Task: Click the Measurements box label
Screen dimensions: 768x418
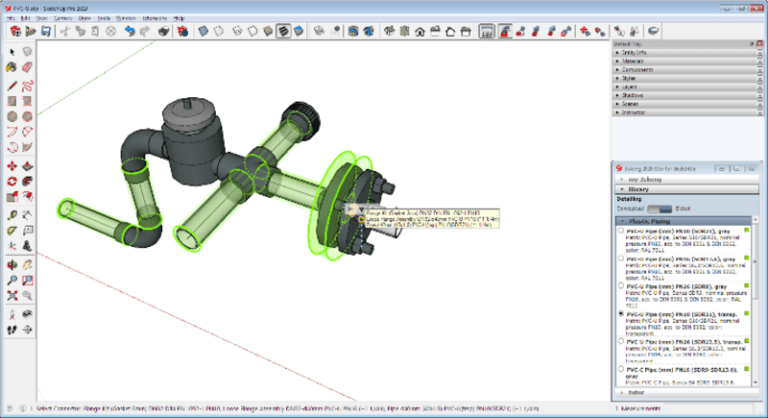Action: (640, 408)
